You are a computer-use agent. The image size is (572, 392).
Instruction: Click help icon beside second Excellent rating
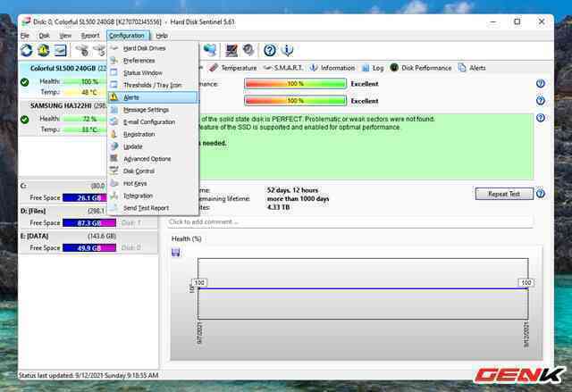pyautogui.click(x=541, y=101)
